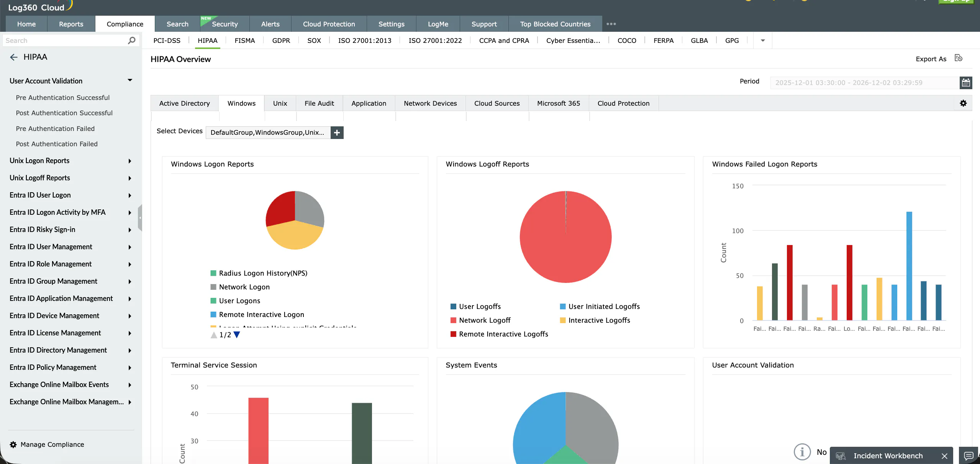Click the Manage Compliance gear icon
Image resolution: width=980 pixels, height=464 pixels.
coord(13,444)
